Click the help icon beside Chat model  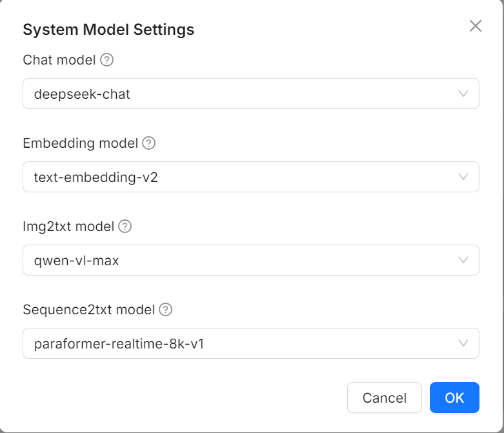pos(107,60)
